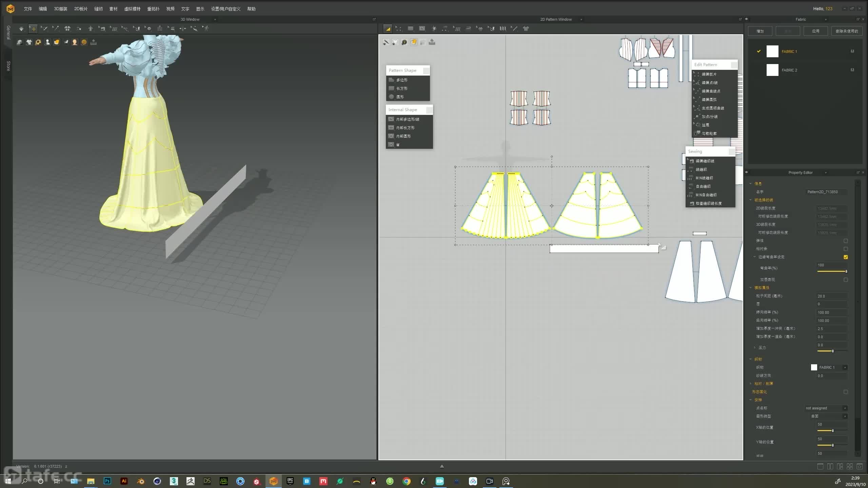Select the internal polygon tool in 2D toolbar
The width and height of the screenshot is (868, 488).
pos(422,29)
